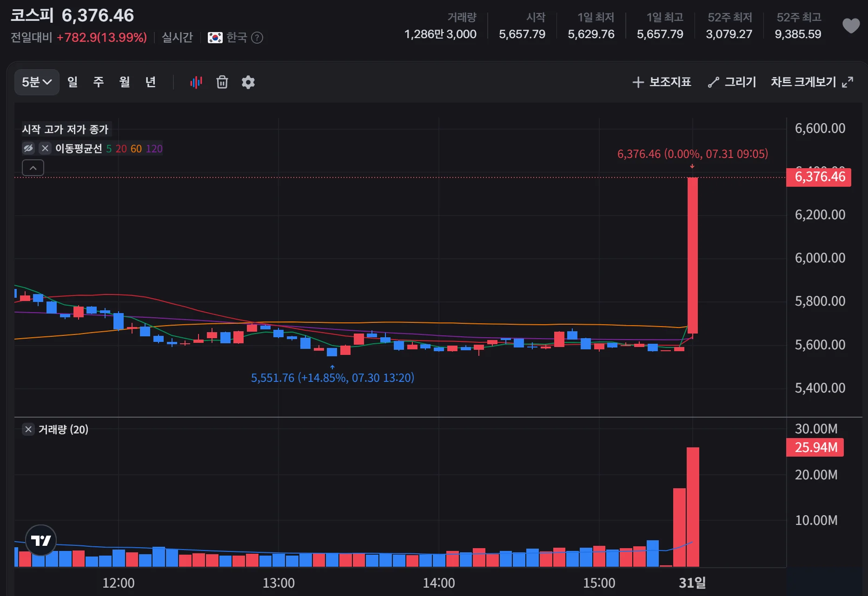Open the 5분 interval dropdown
Viewport: 868px width, 596px height.
(x=37, y=82)
